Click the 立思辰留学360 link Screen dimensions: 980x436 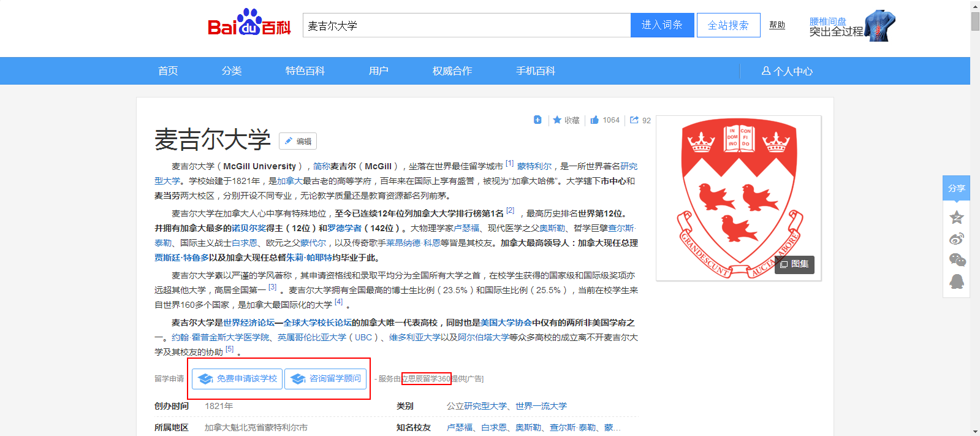(x=427, y=379)
